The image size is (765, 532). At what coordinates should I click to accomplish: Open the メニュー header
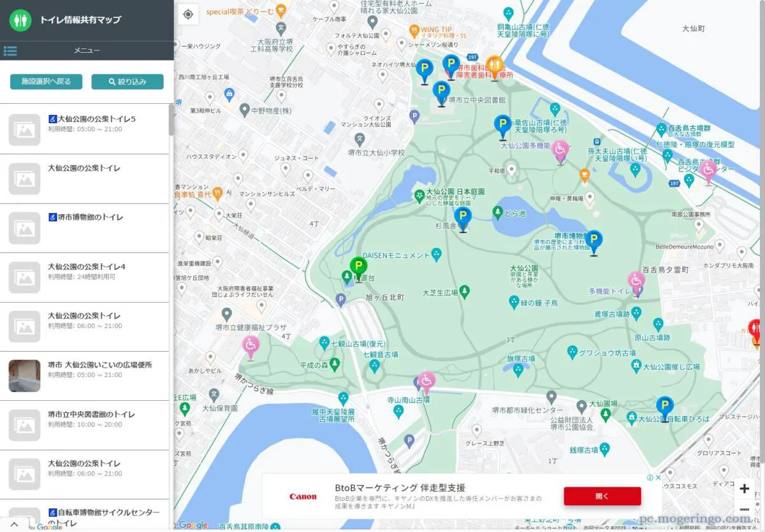point(87,51)
